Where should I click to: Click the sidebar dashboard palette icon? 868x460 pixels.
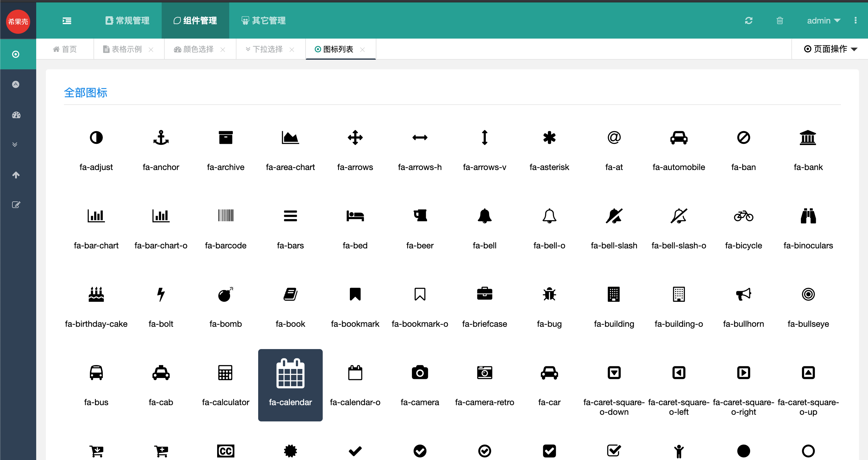point(16,115)
